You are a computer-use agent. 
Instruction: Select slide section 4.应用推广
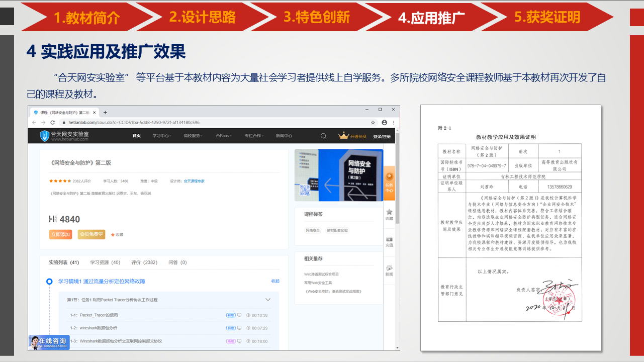[x=431, y=17]
